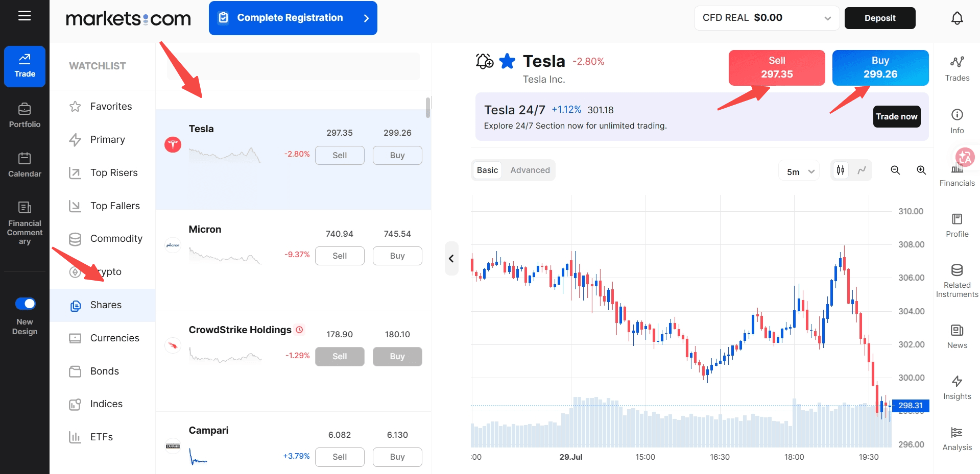Click CrowdStrike market clock icon
Viewport: 980px width, 474px height.
pos(300,330)
